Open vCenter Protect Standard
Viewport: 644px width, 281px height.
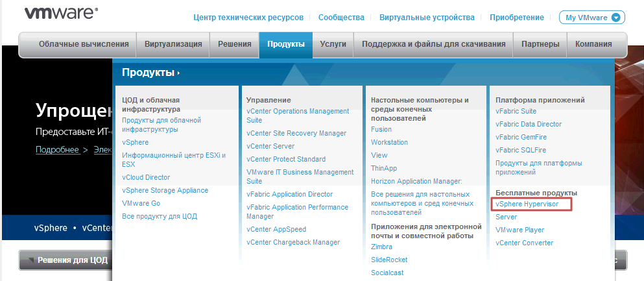click(286, 160)
